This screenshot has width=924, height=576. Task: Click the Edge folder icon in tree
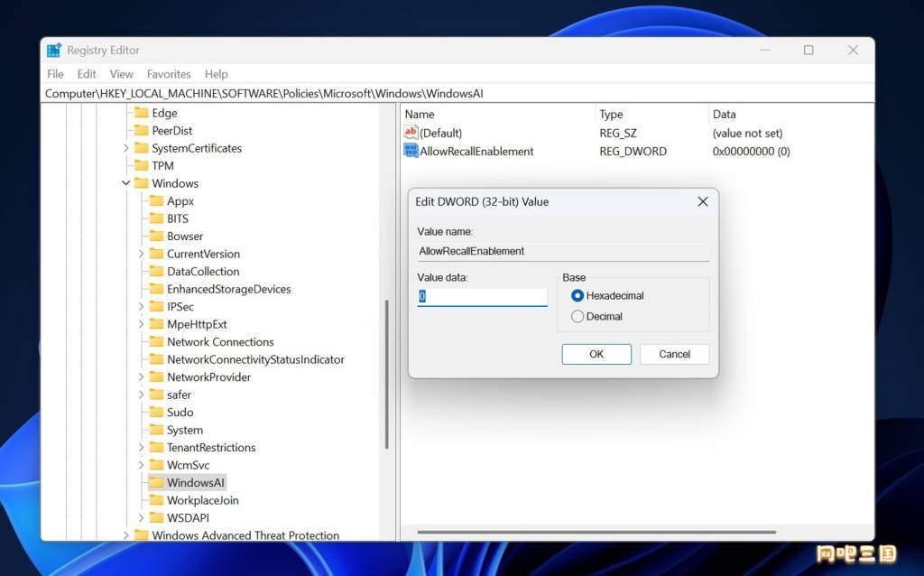[x=142, y=113]
